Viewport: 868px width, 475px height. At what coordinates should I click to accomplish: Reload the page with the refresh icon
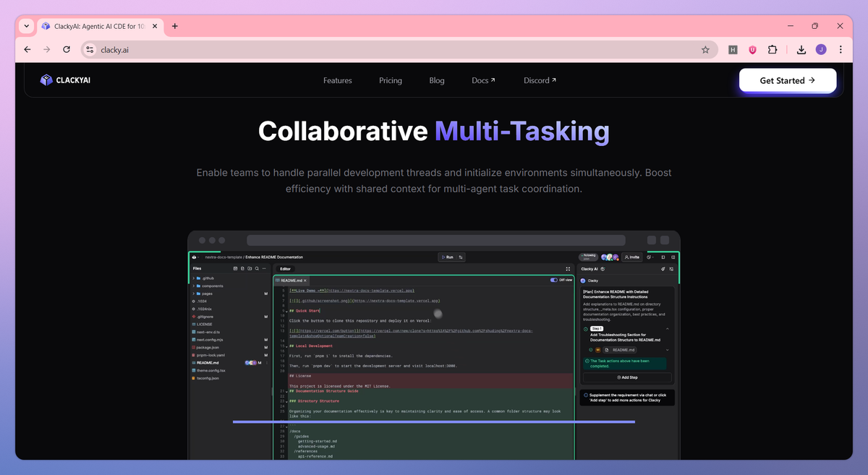pyautogui.click(x=67, y=50)
